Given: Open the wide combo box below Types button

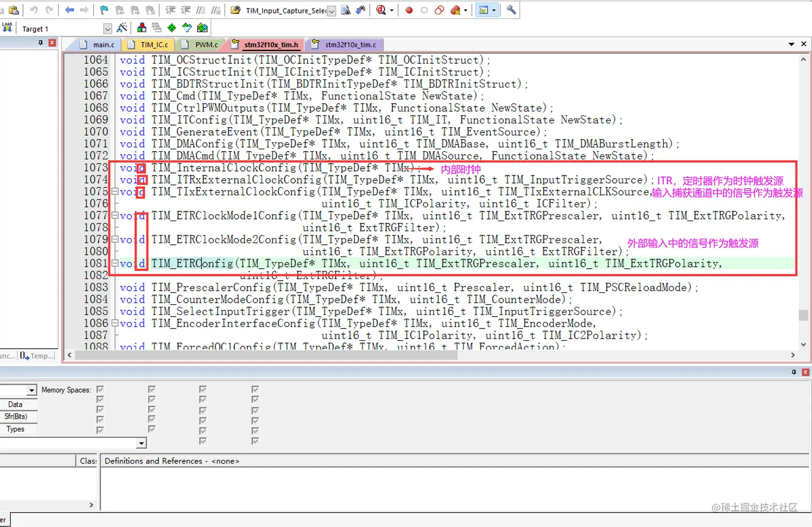Looking at the screenshot, I should pyautogui.click(x=141, y=443).
